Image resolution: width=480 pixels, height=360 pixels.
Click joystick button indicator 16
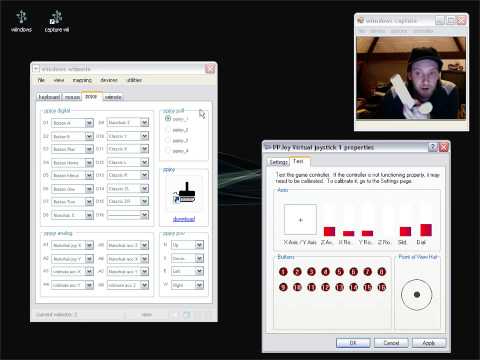coord(382,287)
